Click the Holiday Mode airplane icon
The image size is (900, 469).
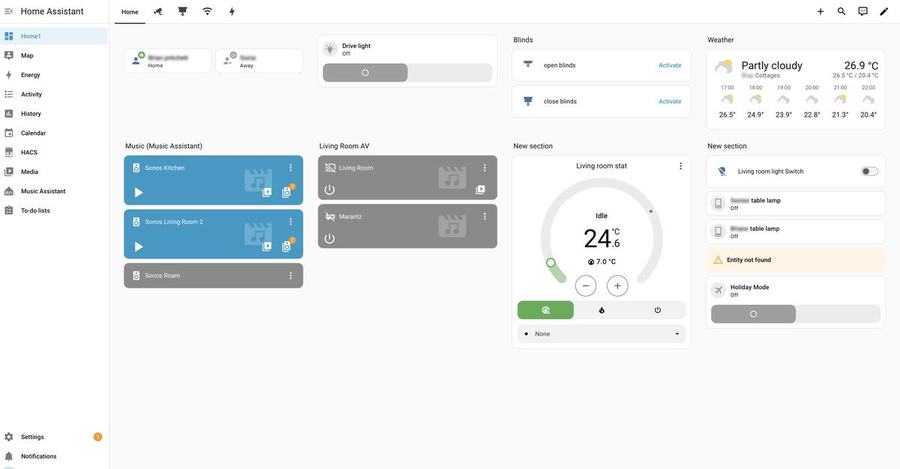point(718,290)
